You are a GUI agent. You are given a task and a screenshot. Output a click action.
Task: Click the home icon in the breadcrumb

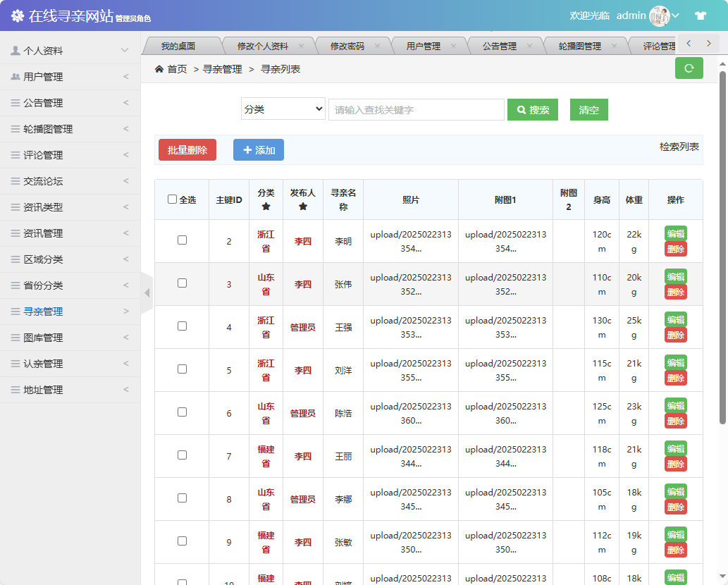[160, 69]
